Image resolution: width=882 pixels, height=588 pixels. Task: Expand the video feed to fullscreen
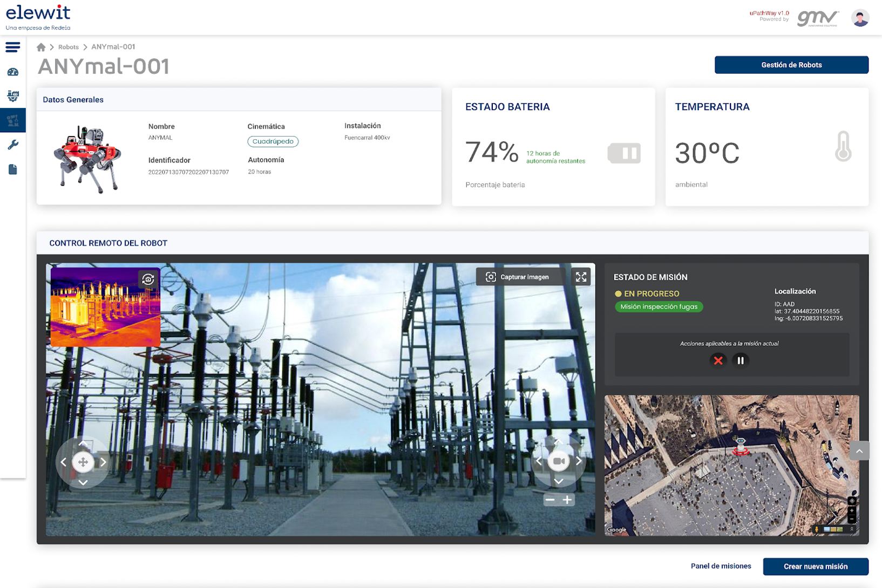coord(581,277)
